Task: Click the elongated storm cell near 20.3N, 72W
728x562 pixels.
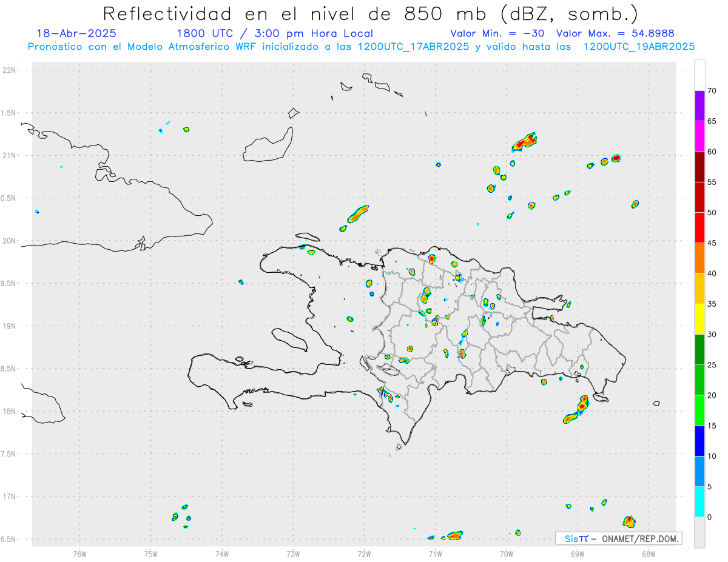Action: tap(357, 213)
